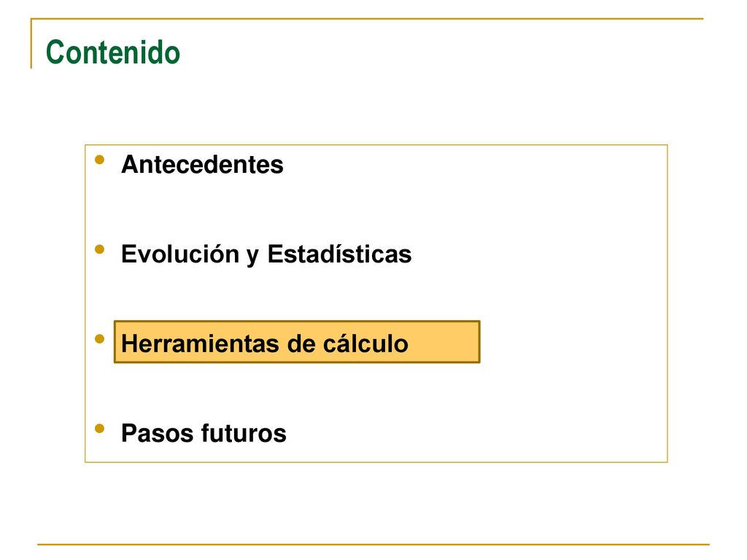Image resolution: width=747 pixels, height=560 pixels.
Task: Click the right border of the content box
Action: [x=667, y=303]
